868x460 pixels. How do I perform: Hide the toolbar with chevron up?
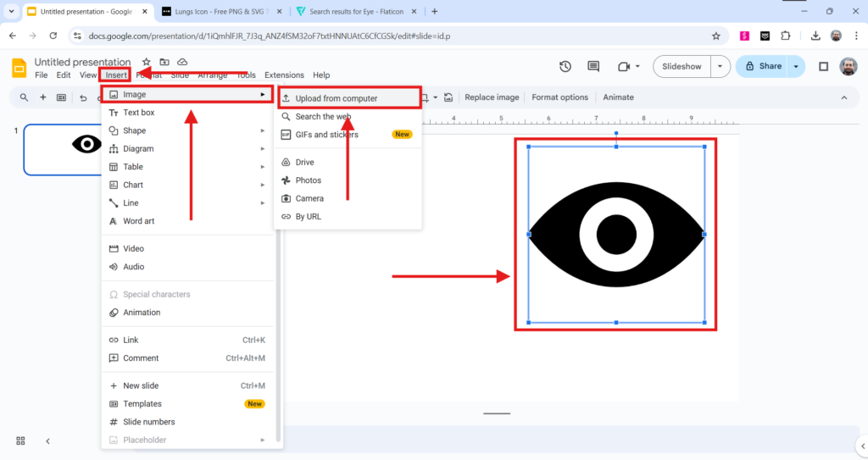click(x=843, y=97)
